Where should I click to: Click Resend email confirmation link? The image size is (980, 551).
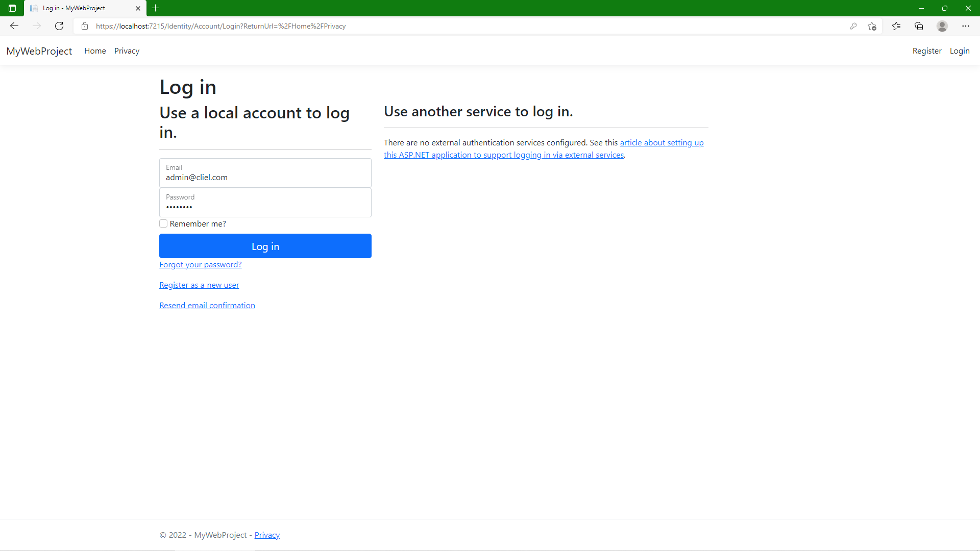coord(207,305)
